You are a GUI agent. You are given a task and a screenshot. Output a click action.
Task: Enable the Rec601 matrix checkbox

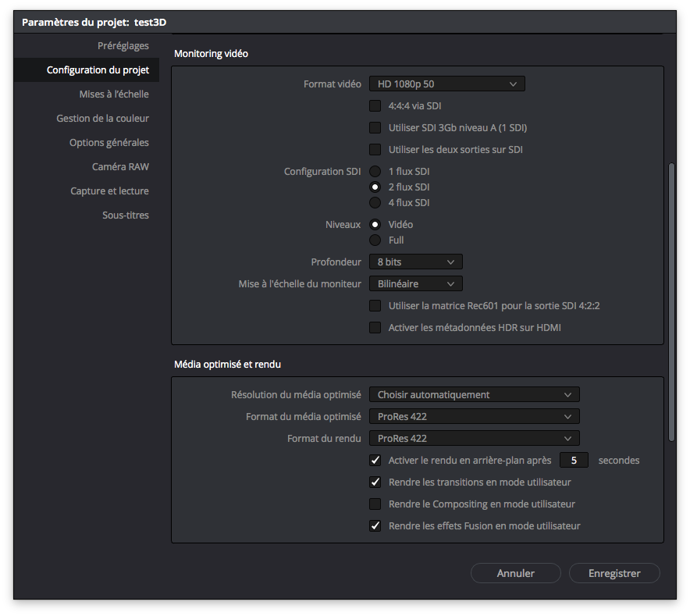click(375, 306)
